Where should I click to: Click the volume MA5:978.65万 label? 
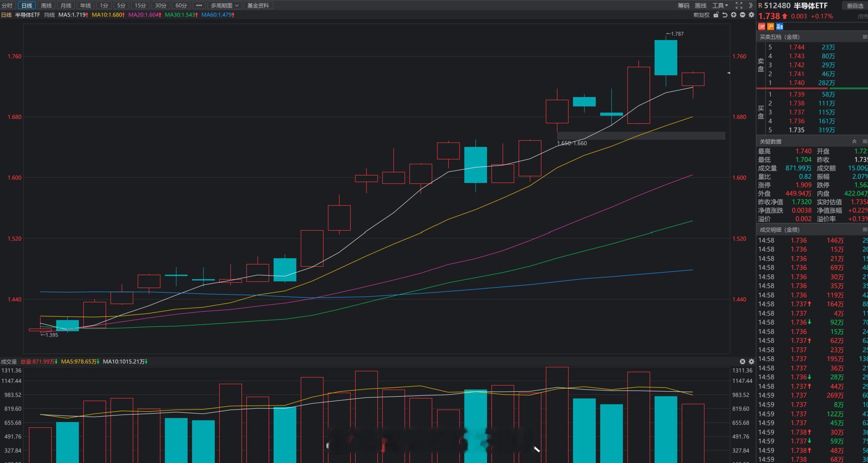click(x=81, y=361)
